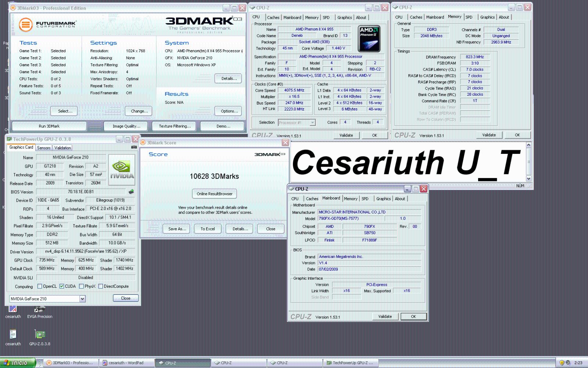Click the Online ResultBrowser button
Screen dimensions: 588x368
pyautogui.click(x=214, y=194)
